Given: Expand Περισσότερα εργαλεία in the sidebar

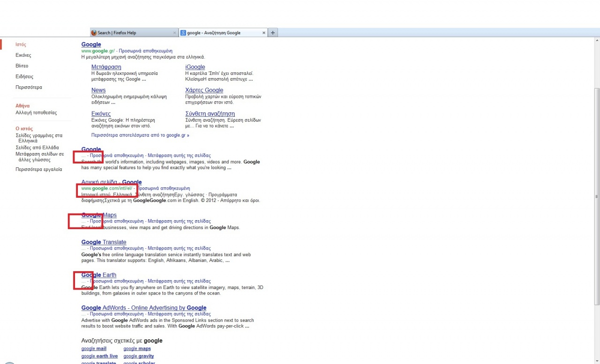Looking at the screenshot, I should (x=38, y=169).
